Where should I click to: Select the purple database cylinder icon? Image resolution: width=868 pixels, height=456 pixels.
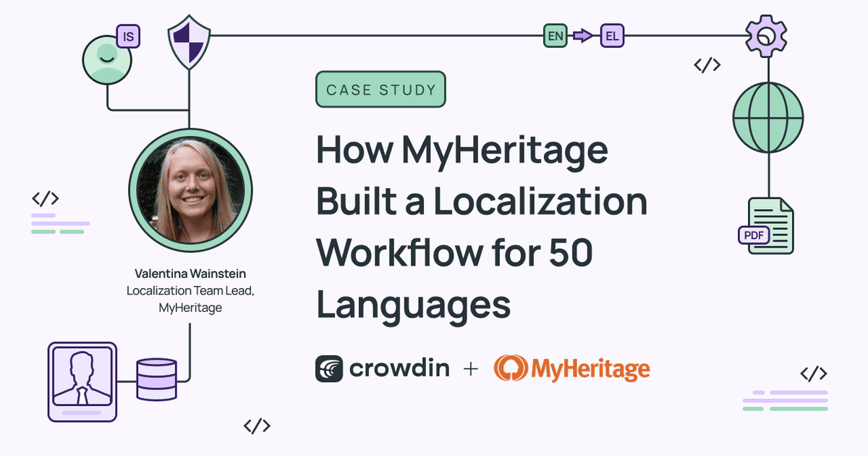tap(156, 379)
